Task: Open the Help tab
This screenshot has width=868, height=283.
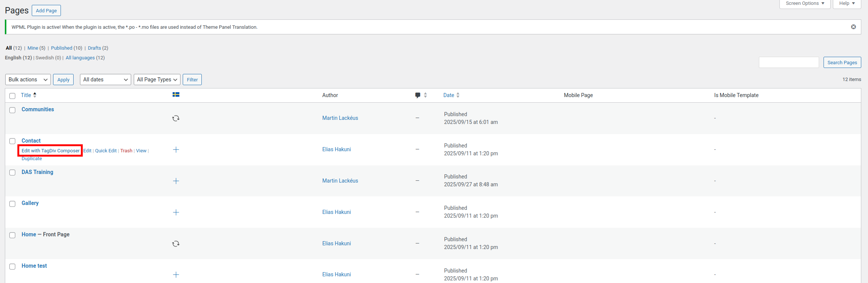Action: 847,3
